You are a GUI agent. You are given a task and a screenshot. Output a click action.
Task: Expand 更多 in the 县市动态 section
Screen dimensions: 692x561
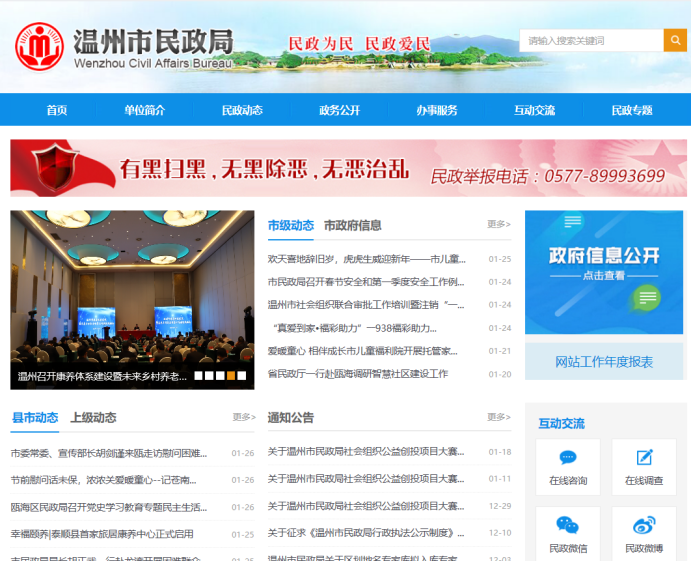click(244, 417)
